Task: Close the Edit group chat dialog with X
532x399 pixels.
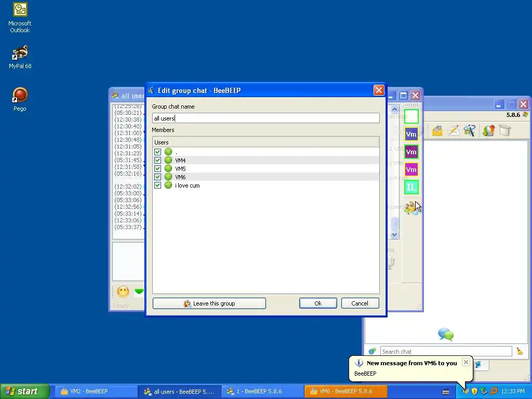Action: coord(379,90)
